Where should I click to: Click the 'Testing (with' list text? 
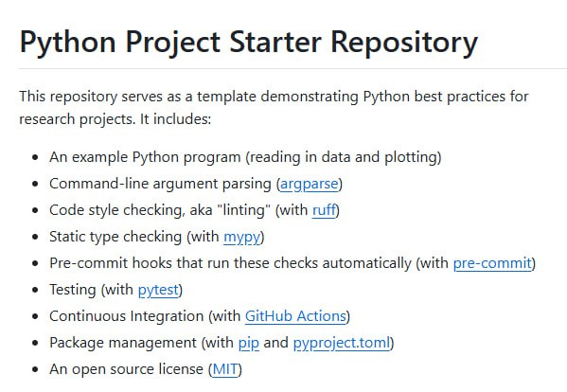pyautogui.click(x=91, y=290)
